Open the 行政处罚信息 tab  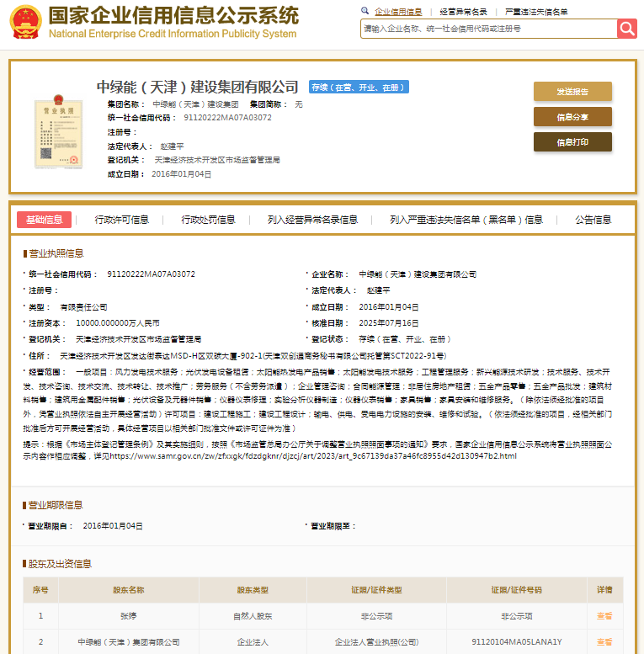(208, 220)
